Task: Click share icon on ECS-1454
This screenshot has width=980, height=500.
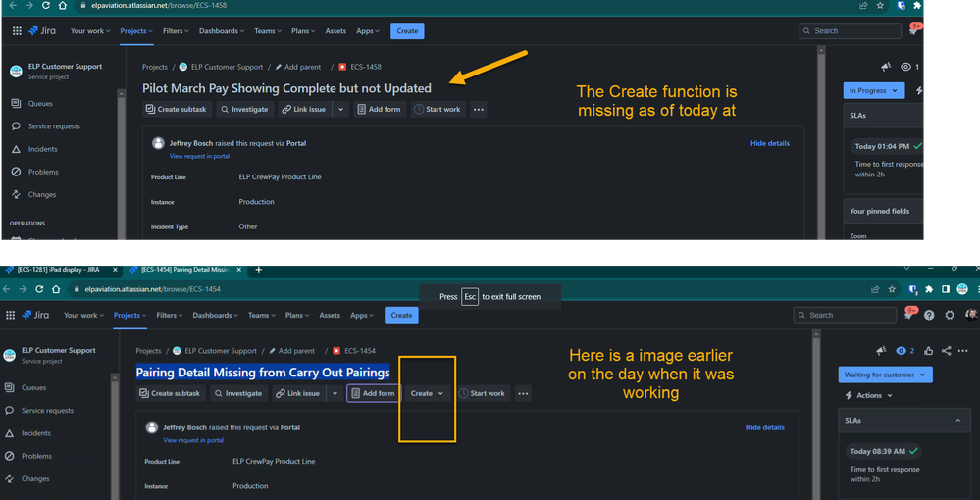Action: [947, 351]
